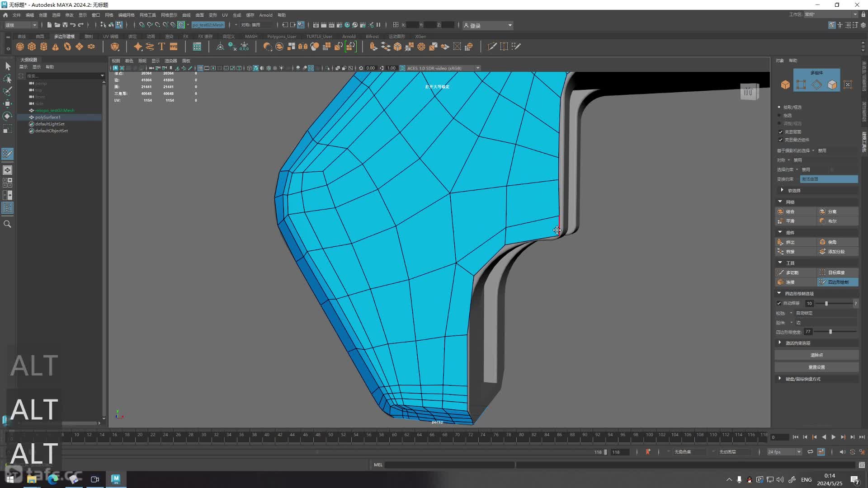Select the 拖选 drag radio button
Image resolution: width=868 pixels, height=488 pixels.
coord(779,116)
